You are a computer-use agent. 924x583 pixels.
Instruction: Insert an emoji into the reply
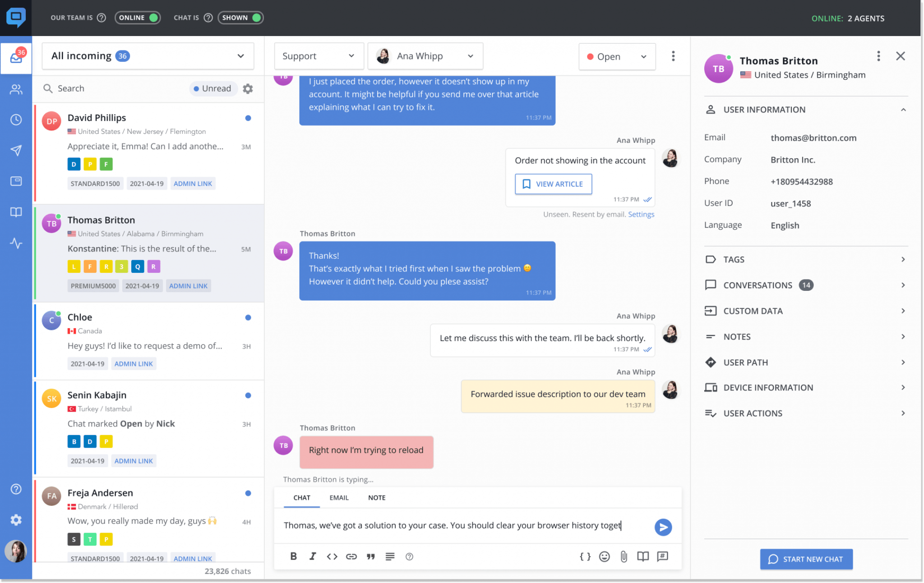tap(605, 556)
